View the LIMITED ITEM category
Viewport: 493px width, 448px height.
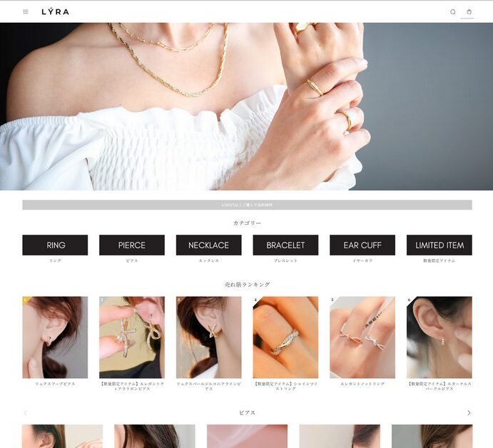coord(439,245)
